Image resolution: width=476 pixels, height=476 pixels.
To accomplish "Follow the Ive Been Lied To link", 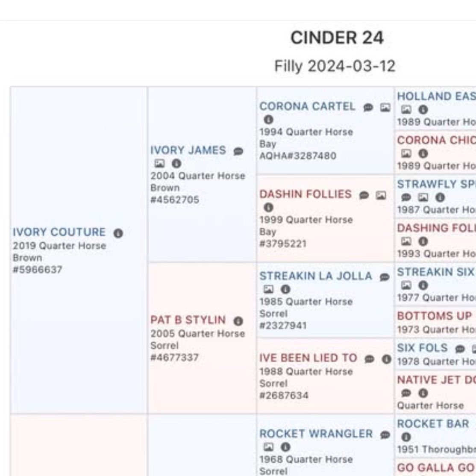I will (308, 358).
